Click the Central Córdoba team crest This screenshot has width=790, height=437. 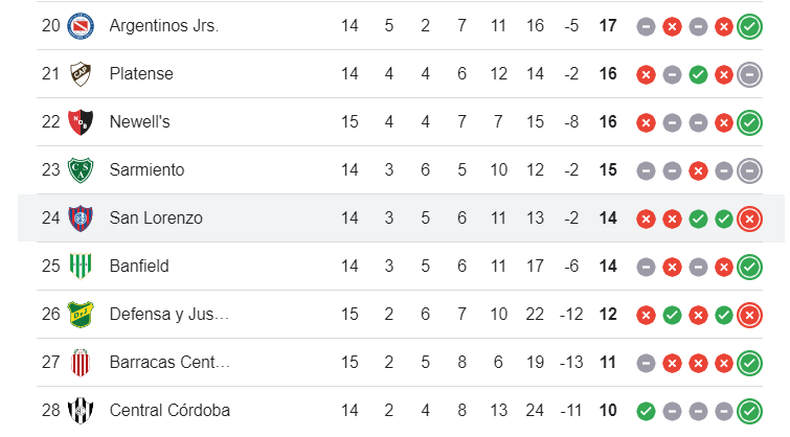point(81,410)
